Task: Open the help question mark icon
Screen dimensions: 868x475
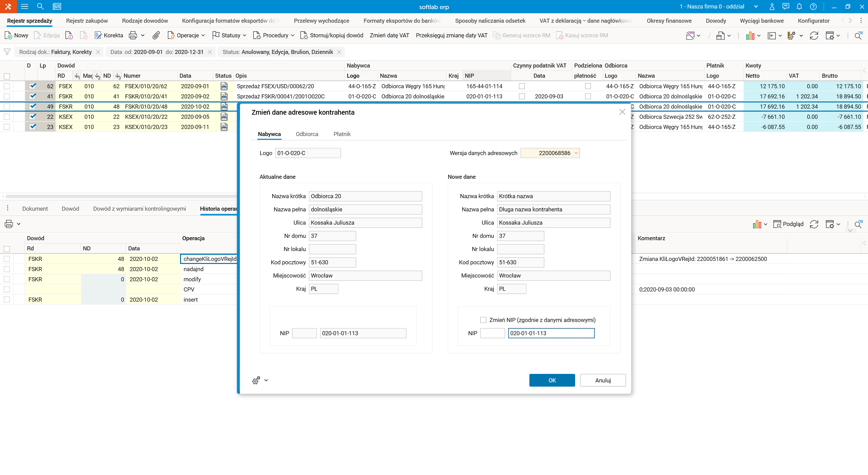Action: coord(813,6)
